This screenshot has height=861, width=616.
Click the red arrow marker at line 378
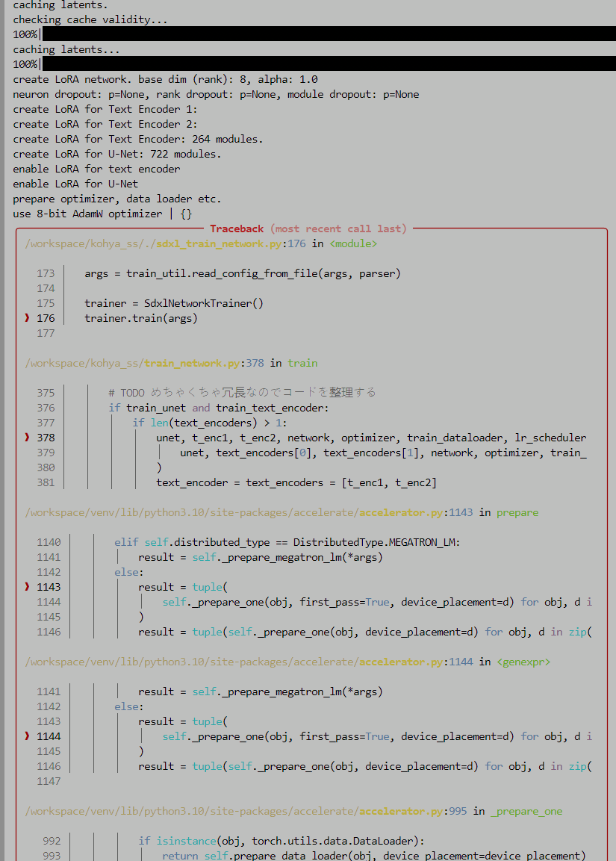click(27, 438)
